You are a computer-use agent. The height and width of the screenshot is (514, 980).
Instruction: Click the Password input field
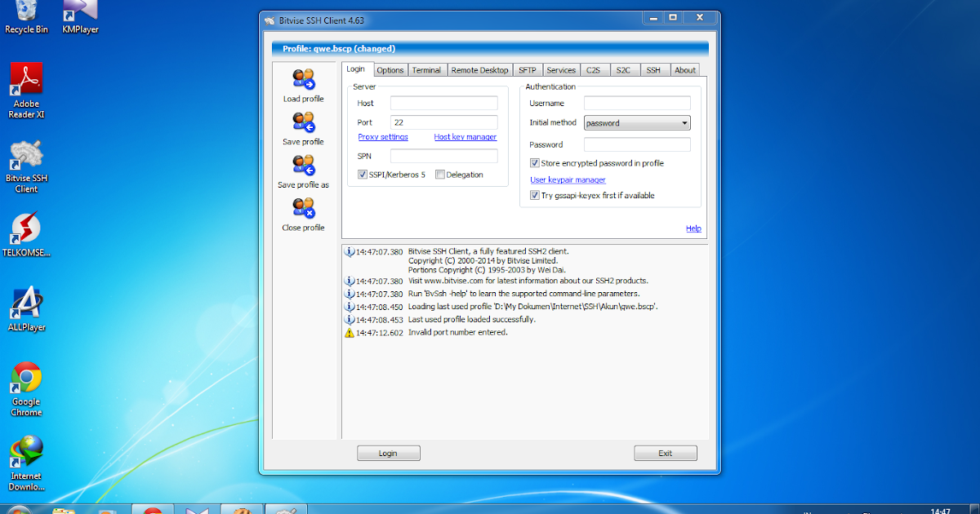[x=637, y=144]
